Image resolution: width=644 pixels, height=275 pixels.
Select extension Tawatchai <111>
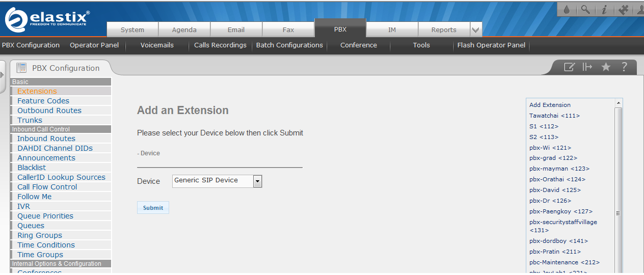click(554, 116)
